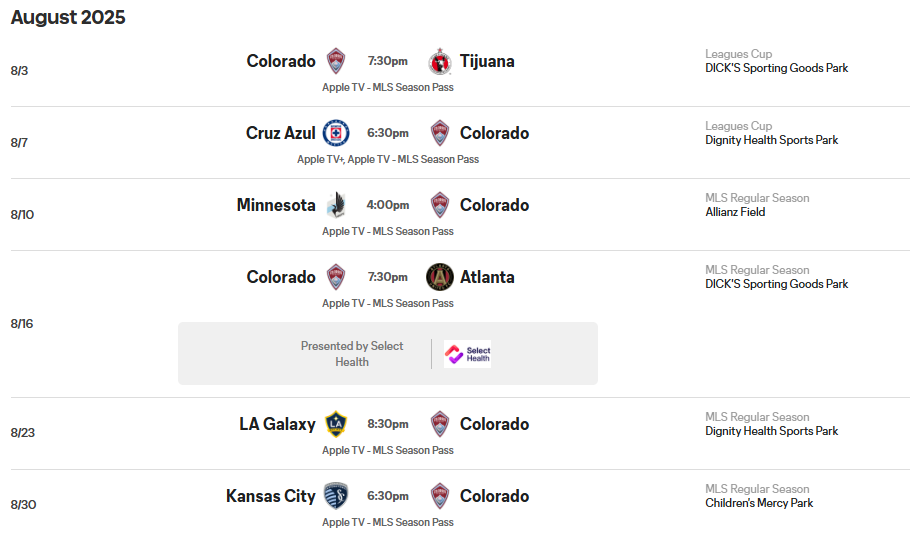Select the 7:30pm Colorado vs Atlanta kickoff time
Screen dimensions: 910x552
388,277
